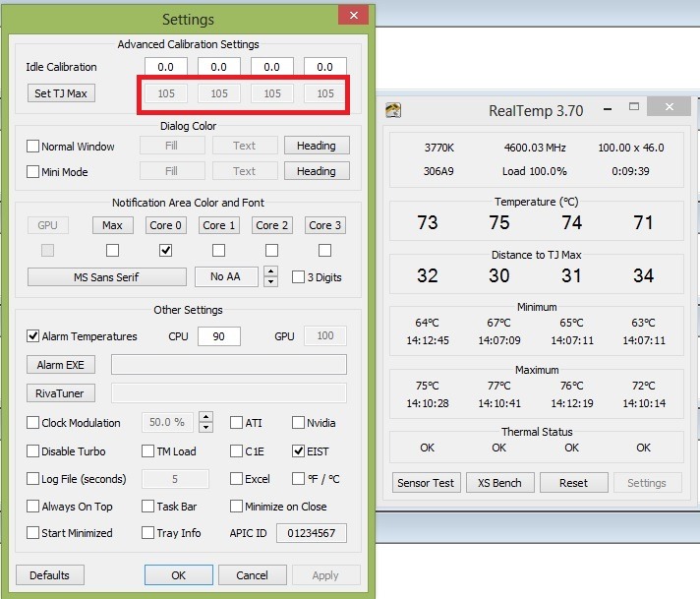Enable the Tray Info checkbox

coord(147,532)
